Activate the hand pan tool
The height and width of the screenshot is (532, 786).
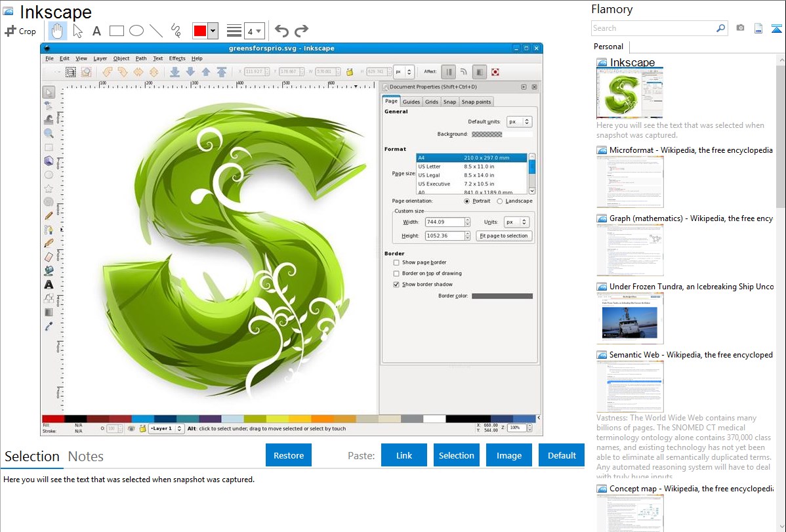57,31
